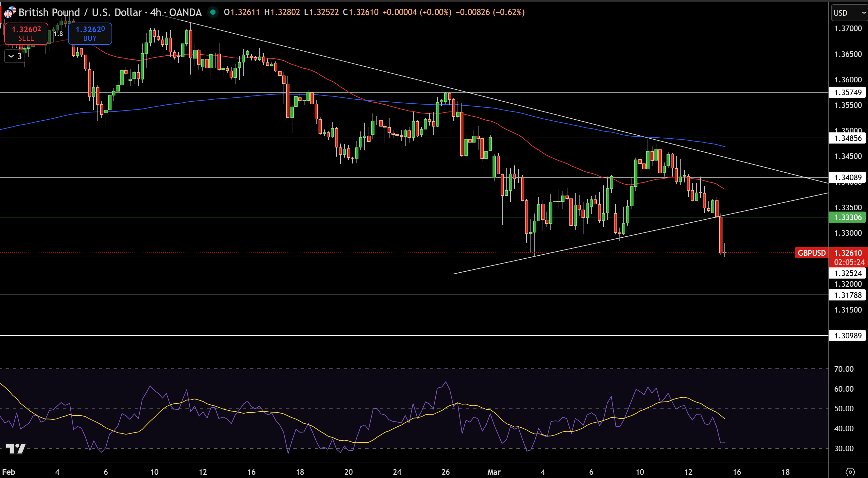Click the SELL 1.32602 button
The width and height of the screenshot is (868, 478).
pyautogui.click(x=26, y=33)
